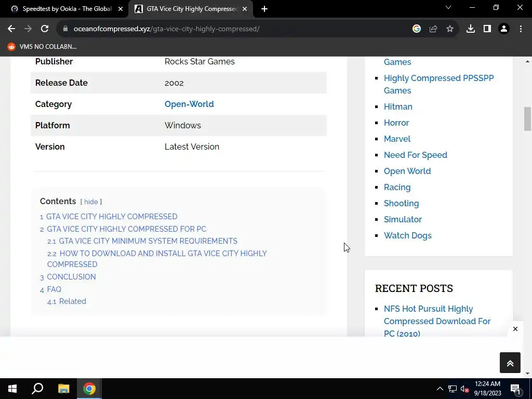Open Highly Compressed PPSSPP Games category
This screenshot has height=399, width=532.
[x=438, y=84]
